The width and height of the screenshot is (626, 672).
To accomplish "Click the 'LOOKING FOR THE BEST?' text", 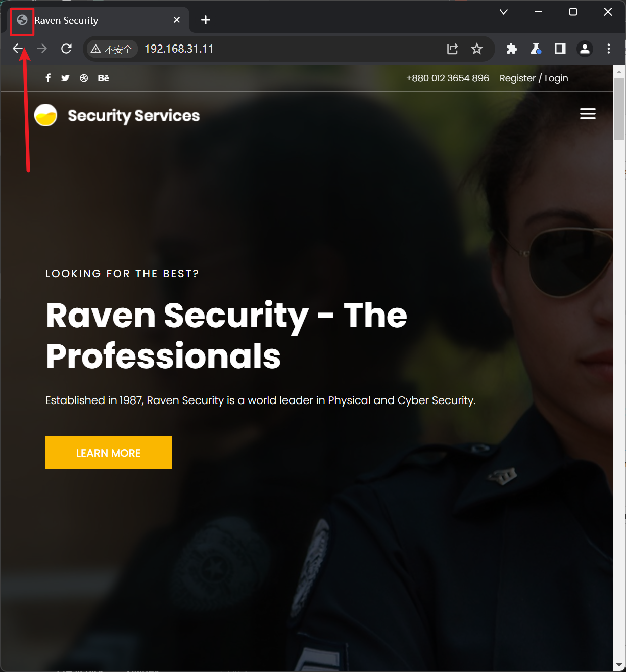I will pos(122,274).
